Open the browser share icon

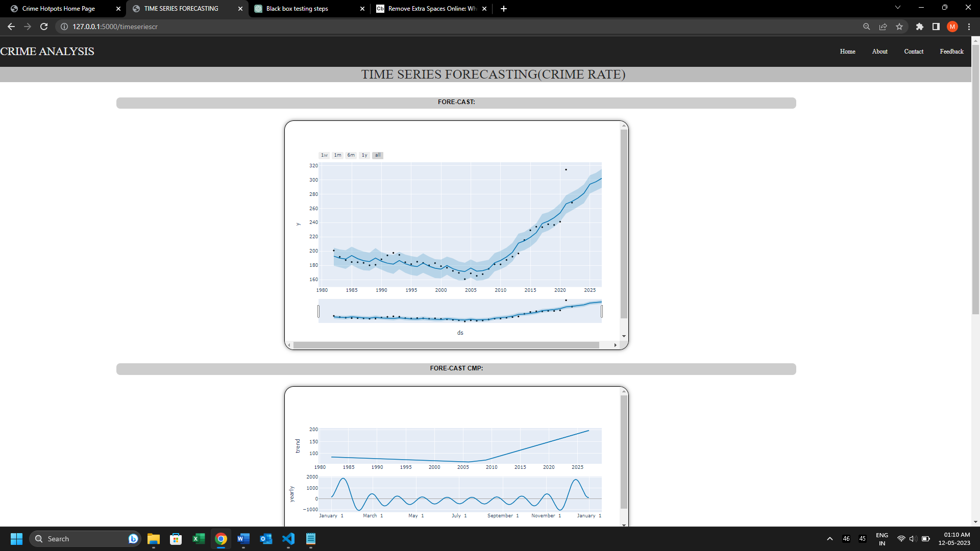tap(883, 27)
